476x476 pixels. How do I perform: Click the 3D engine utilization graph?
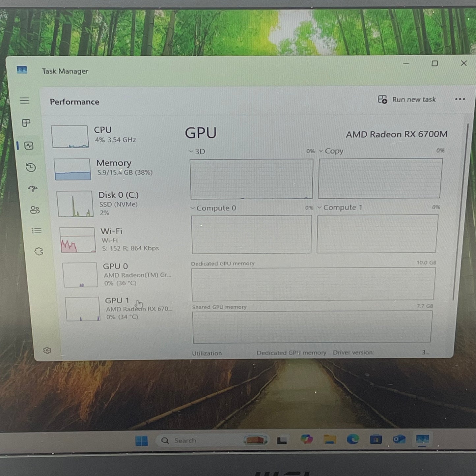251,179
